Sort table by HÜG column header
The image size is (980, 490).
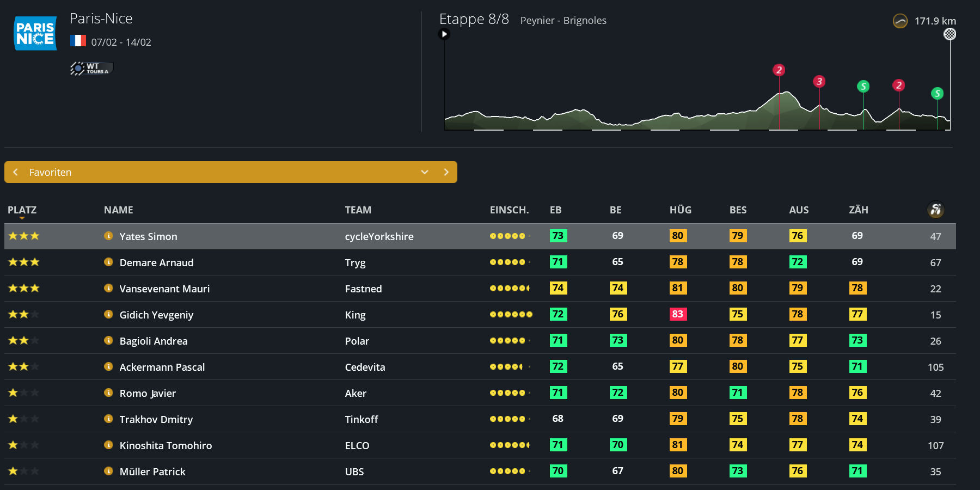click(x=680, y=210)
